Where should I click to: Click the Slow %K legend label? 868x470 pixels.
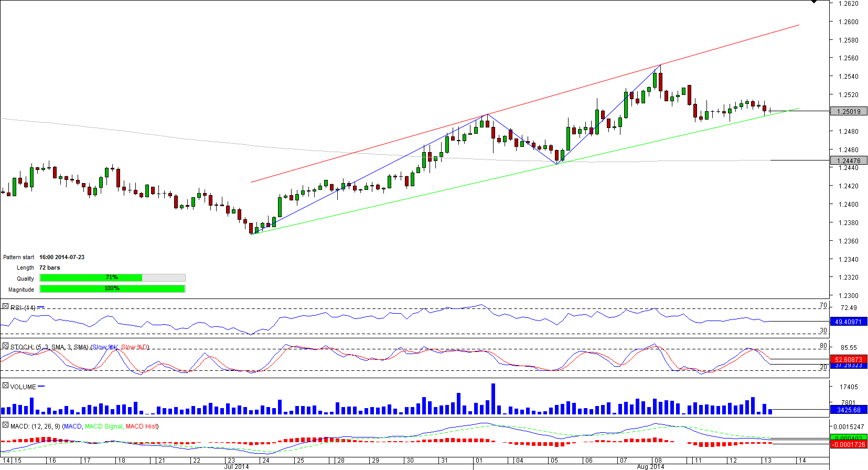(x=105, y=347)
